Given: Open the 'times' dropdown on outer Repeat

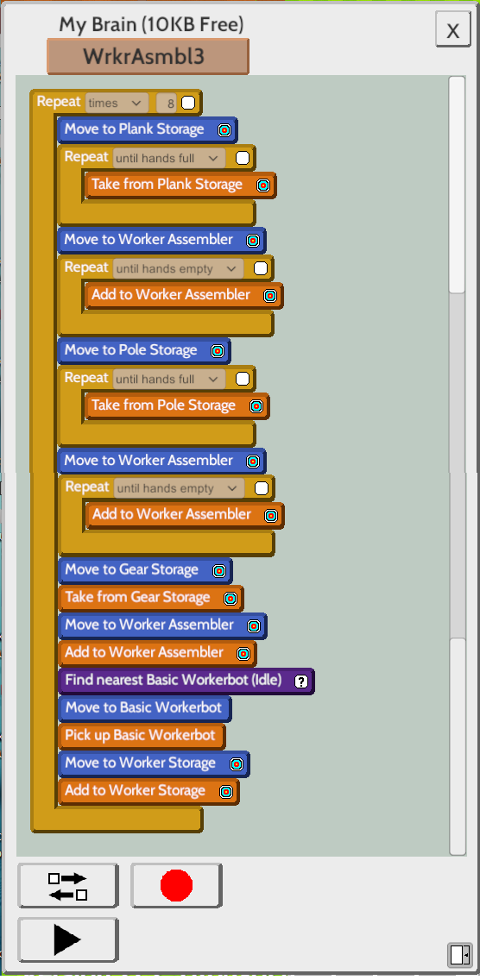Looking at the screenshot, I should click(x=117, y=103).
